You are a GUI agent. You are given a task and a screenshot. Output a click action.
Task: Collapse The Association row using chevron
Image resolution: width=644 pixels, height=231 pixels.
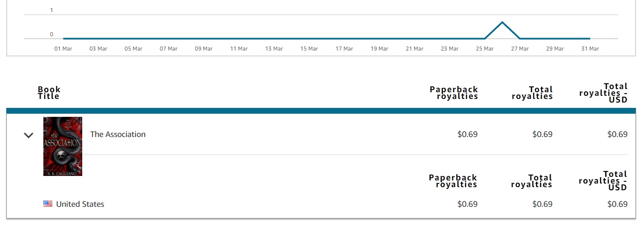[29, 135]
